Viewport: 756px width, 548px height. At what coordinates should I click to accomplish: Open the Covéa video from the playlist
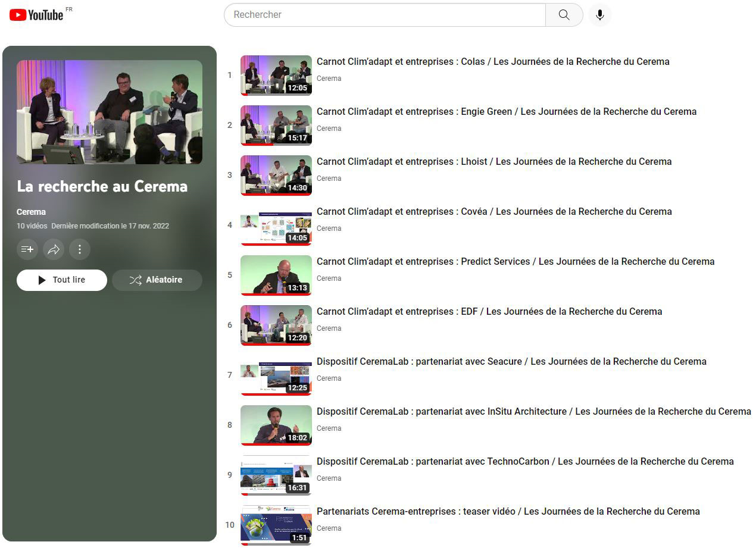point(495,211)
